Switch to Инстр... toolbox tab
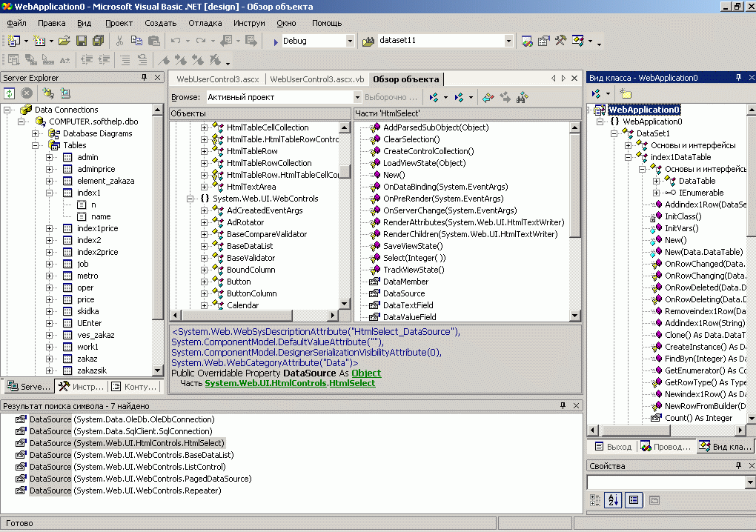 click(81, 387)
